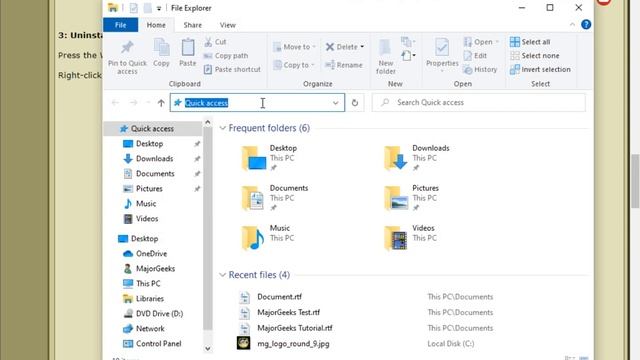Select the Downloads frequent folder icon
Viewport: 640px width, 360px height.
point(396,158)
